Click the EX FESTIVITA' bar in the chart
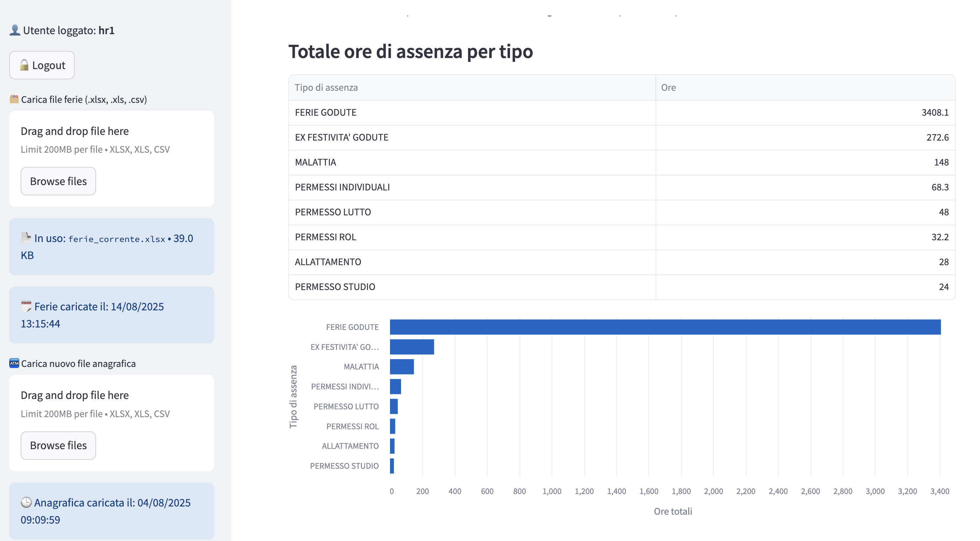This screenshot has width=980, height=541. tap(412, 347)
